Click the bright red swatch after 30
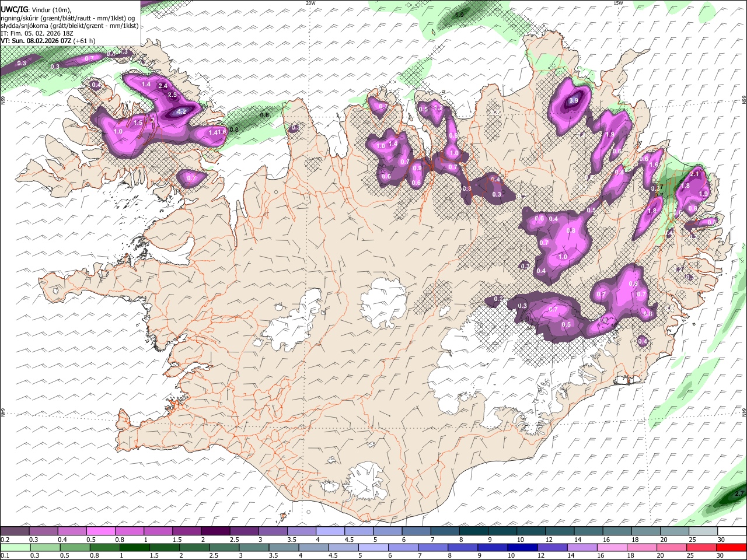747x560 pixels. tap(732, 547)
